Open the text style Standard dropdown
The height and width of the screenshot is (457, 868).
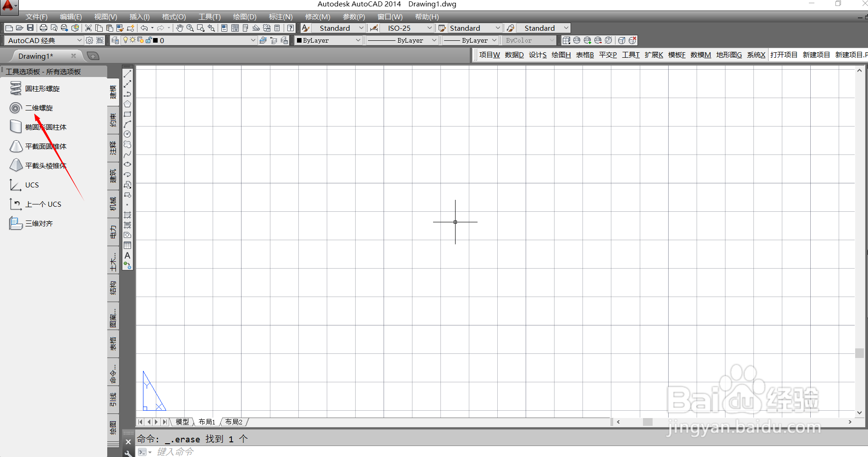361,28
